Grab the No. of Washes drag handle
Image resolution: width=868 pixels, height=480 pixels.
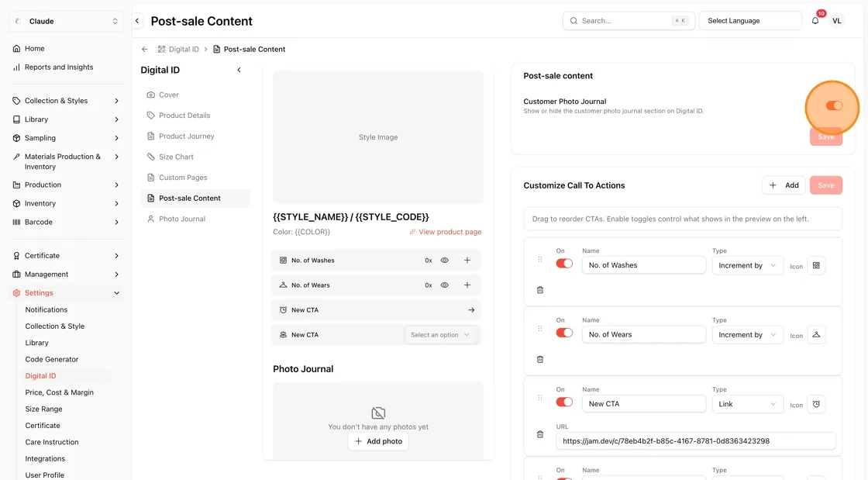point(540,259)
